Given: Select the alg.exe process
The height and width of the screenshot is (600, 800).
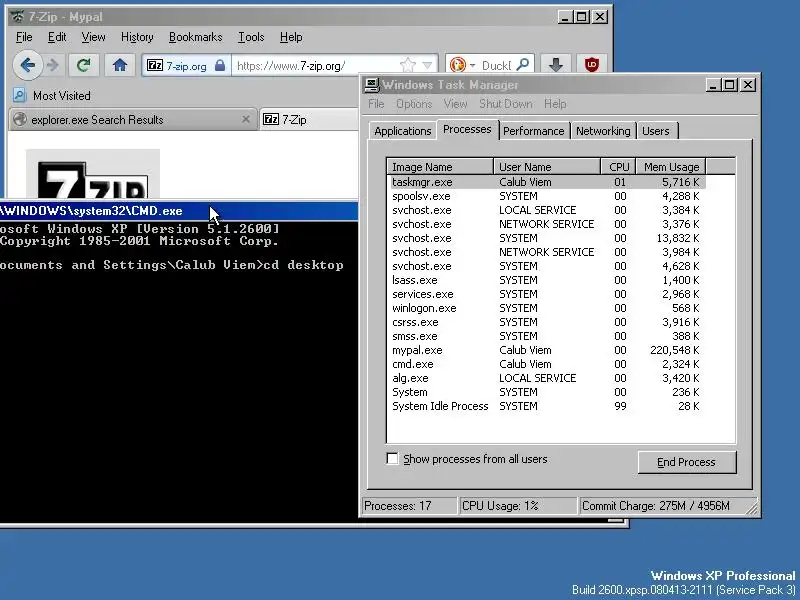Looking at the screenshot, I should [546, 379].
